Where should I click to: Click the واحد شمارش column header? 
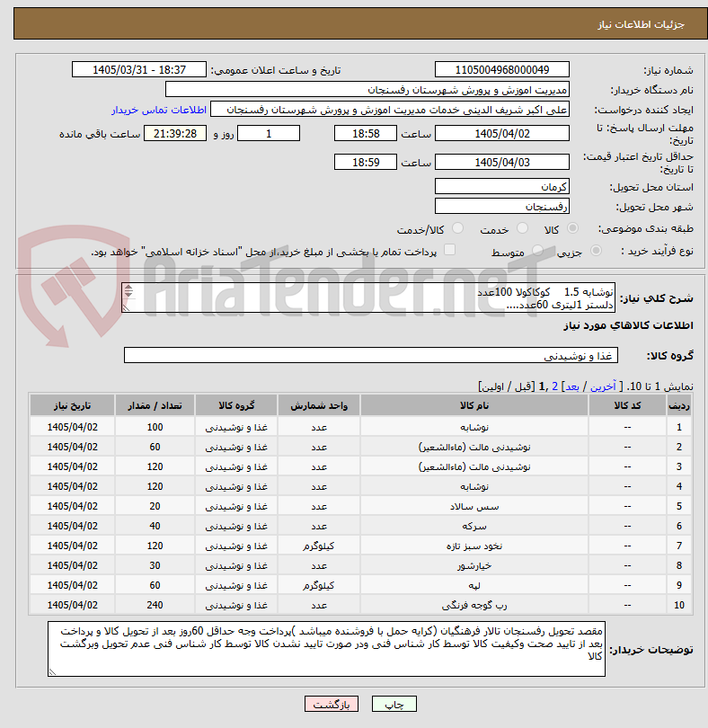(x=319, y=405)
